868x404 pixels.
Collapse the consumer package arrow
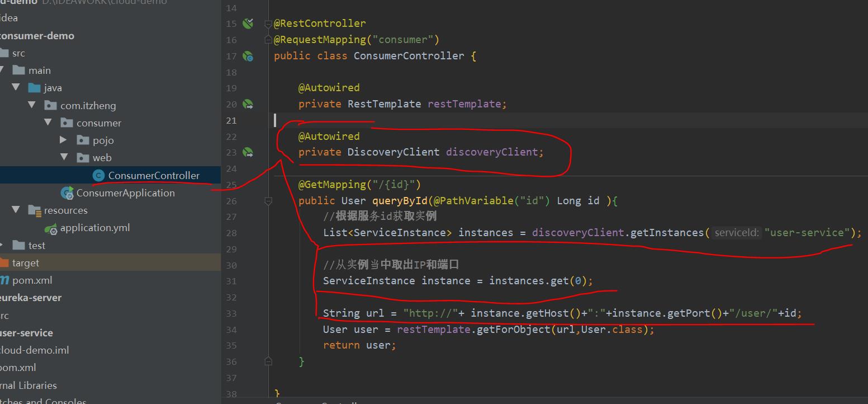click(x=48, y=122)
